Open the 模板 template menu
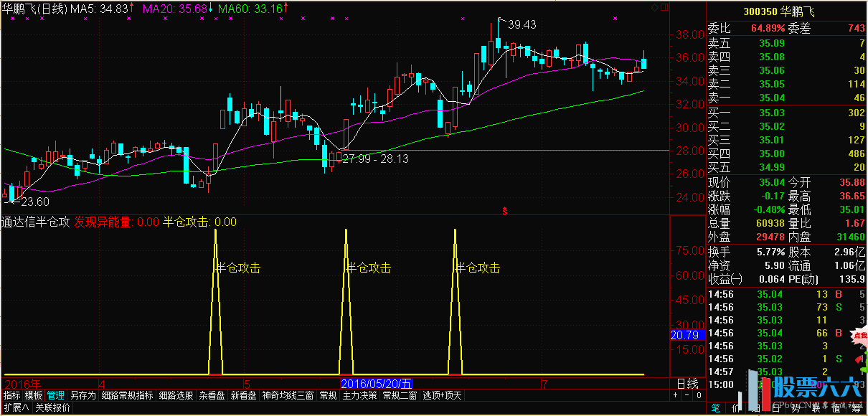 (x=34, y=395)
